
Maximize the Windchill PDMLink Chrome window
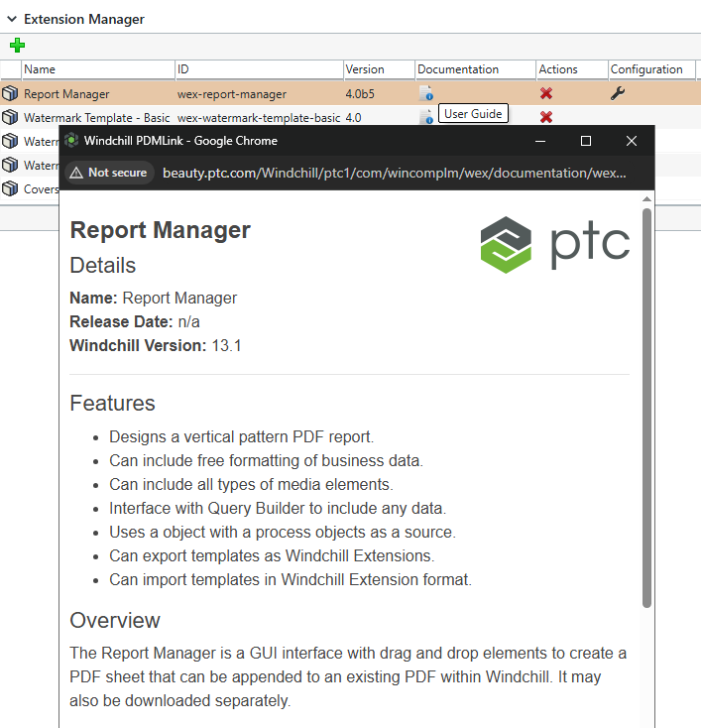pyautogui.click(x=586, y=141)
